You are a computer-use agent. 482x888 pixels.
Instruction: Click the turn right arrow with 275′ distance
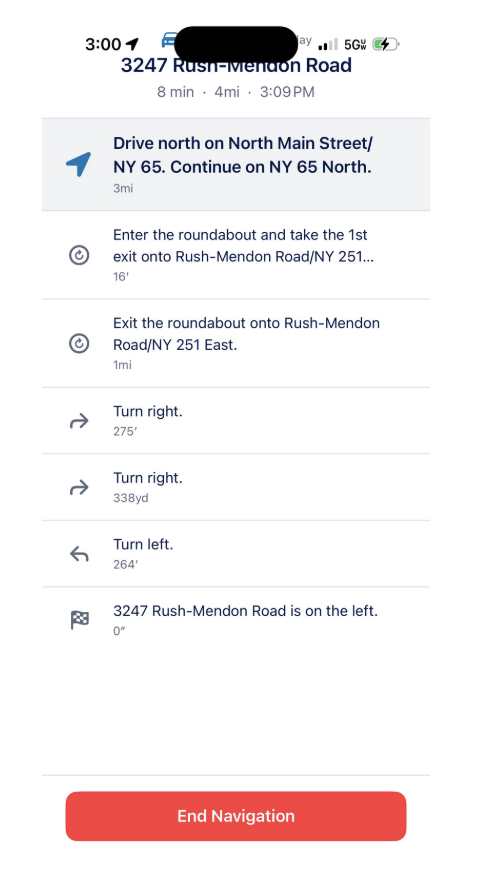click(x=79, y=421)
